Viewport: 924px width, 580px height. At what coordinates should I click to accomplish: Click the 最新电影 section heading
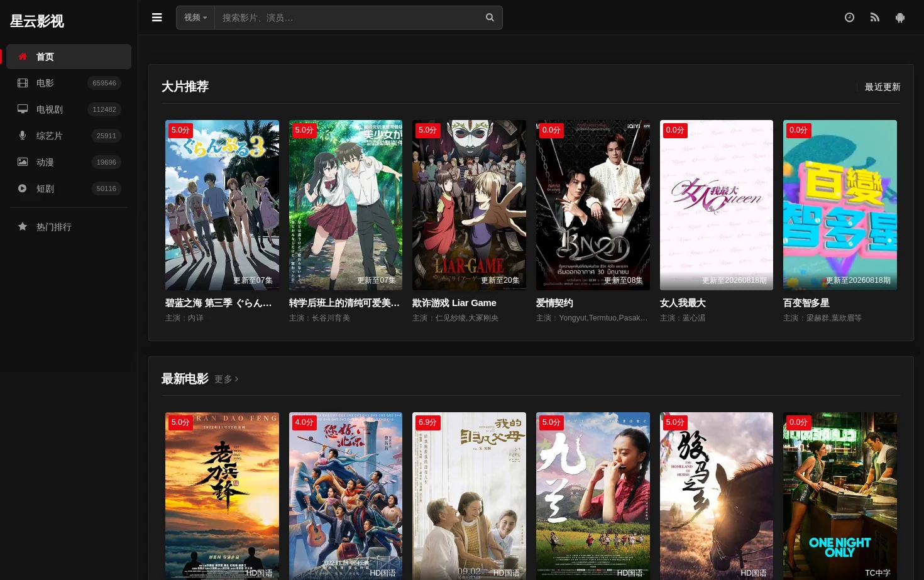185,379
